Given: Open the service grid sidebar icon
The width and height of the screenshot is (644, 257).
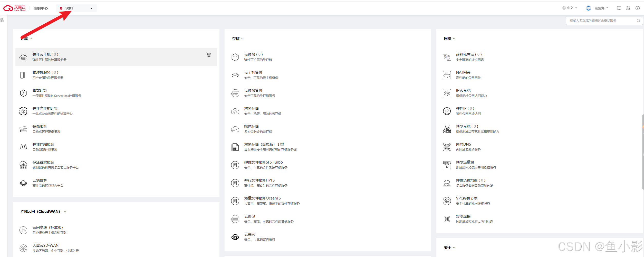Looking at the screenshot, I should tap(2, 20).
